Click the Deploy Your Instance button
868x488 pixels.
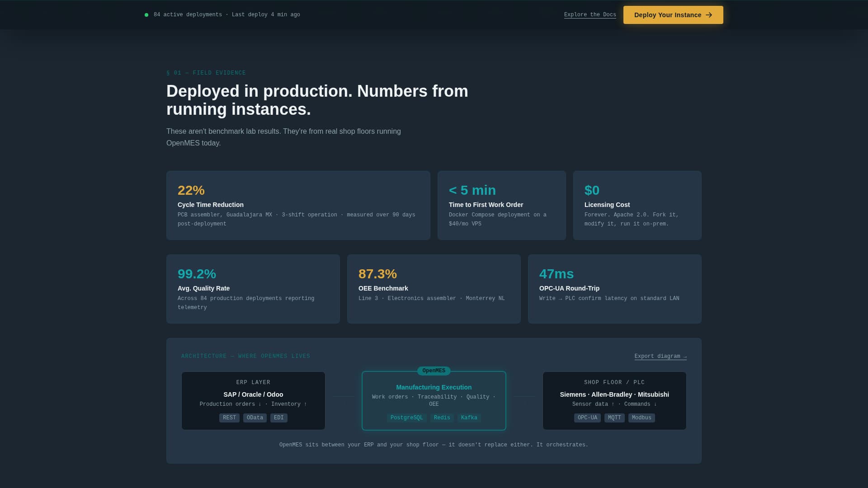(x=673, y=15)
